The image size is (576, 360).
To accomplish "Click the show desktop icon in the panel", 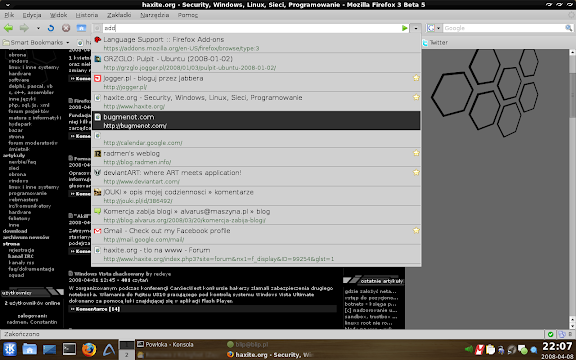I will [x=49, y=349].
